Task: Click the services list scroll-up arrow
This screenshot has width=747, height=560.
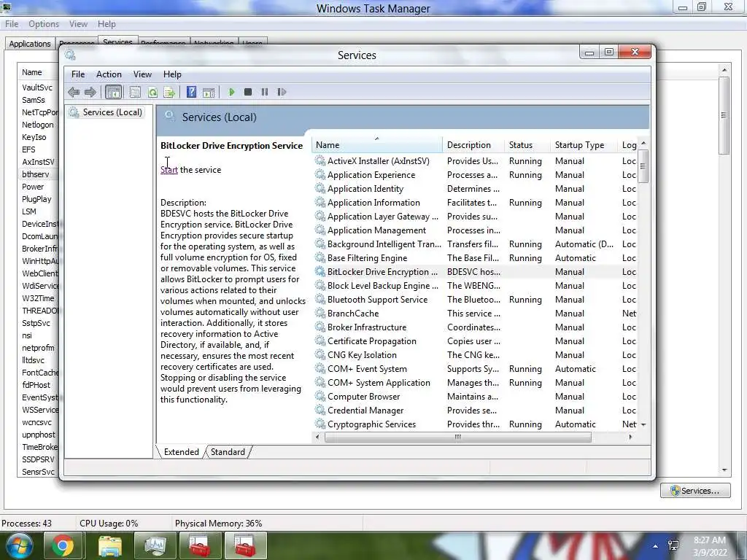Action: point(643,144)
